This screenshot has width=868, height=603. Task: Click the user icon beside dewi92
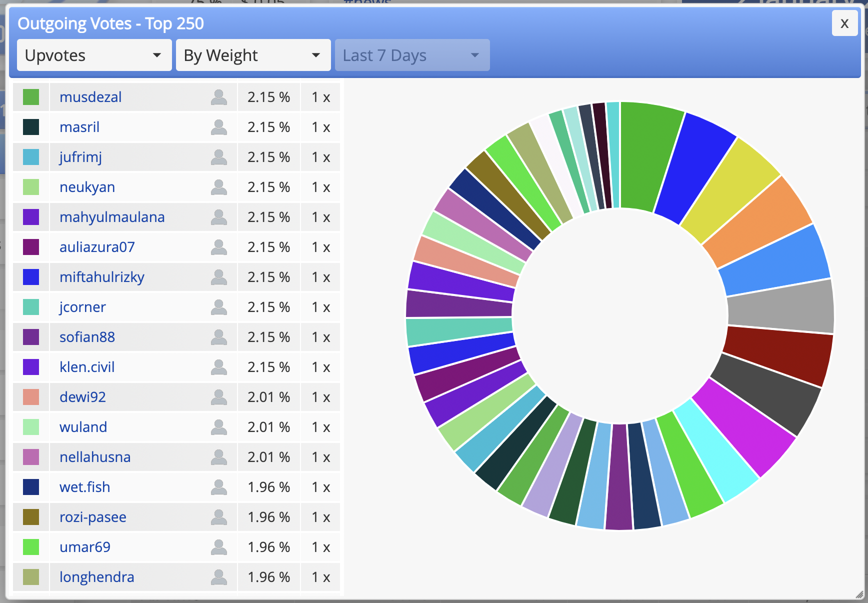coord(219,397)
